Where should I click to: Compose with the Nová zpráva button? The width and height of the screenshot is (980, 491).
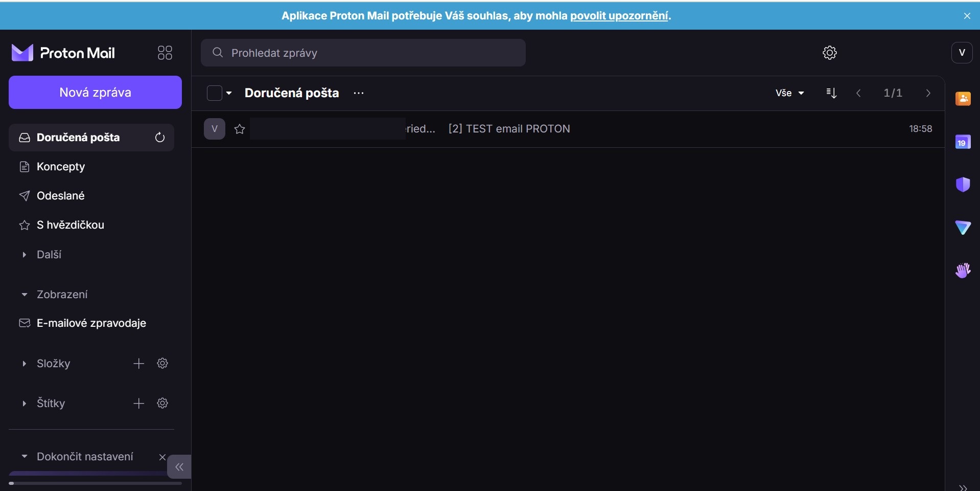95,93
